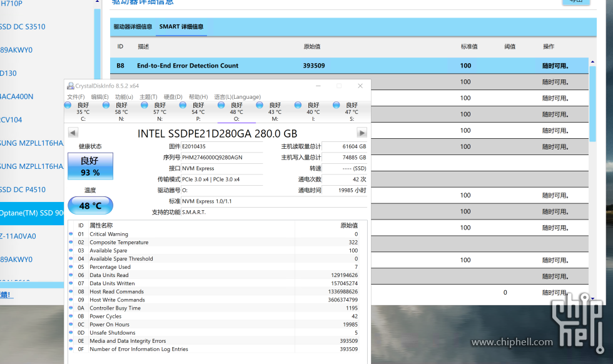
Task: Open the 硬盘(D) menu
Action: 173,96
